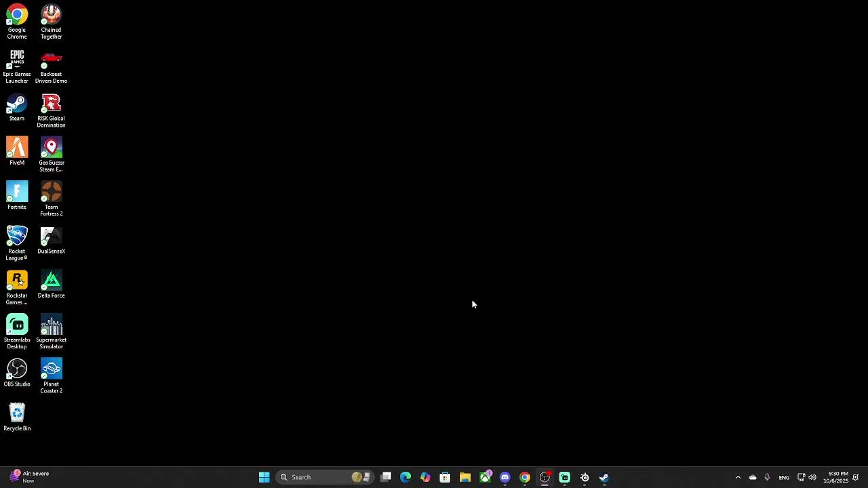Switch to OBS Studio in taskbar
This screenshot has height=488, width=868.
[545, 477]
